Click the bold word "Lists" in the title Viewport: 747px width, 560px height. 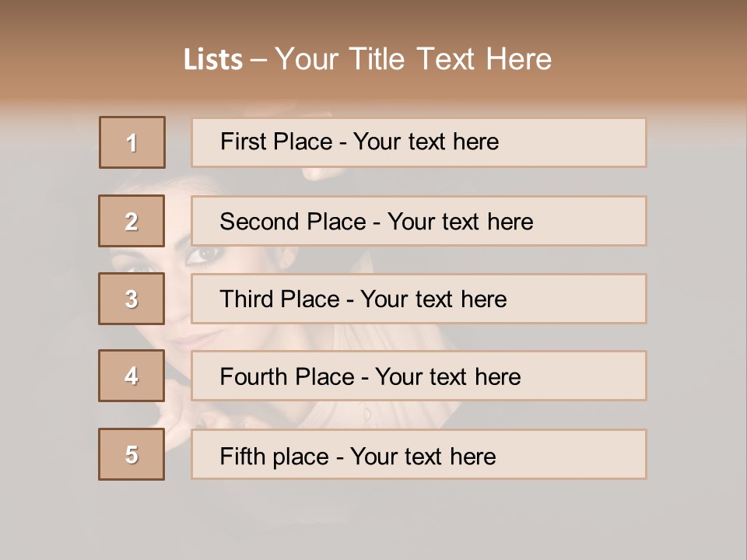point(213,60)
